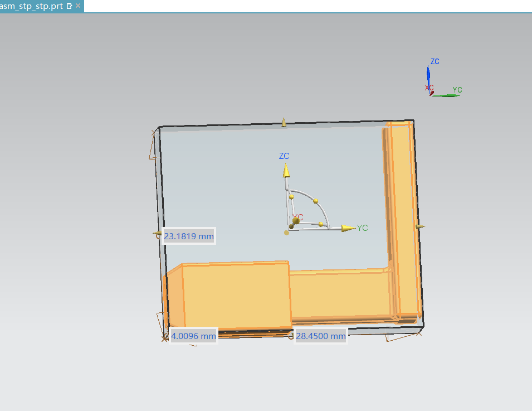Click the 28.4500 mm dimension field
This screenshot has width=532, height=411.
(x=320, y=336)
